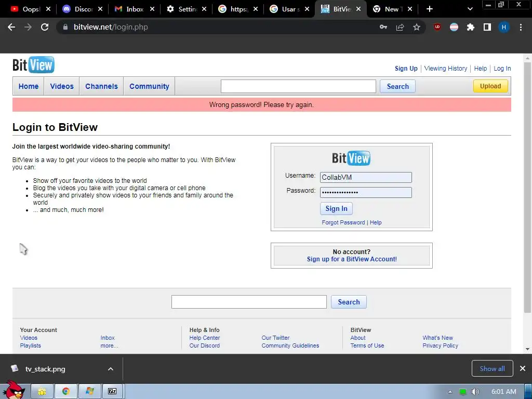Click the top Search button

click(x=397, y=86)
